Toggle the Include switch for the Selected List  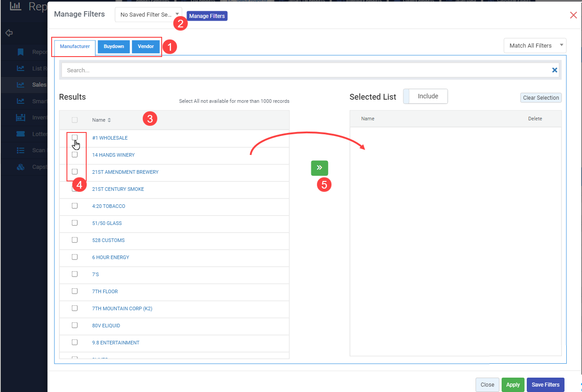(425, 96)
